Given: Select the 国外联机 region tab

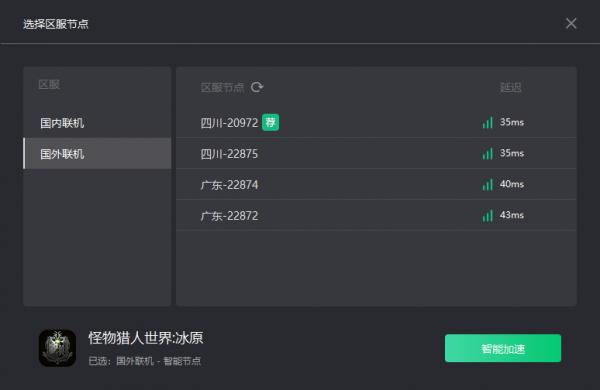Looking at the screenshot, I should pyautogui.click(x=97, y=153).
